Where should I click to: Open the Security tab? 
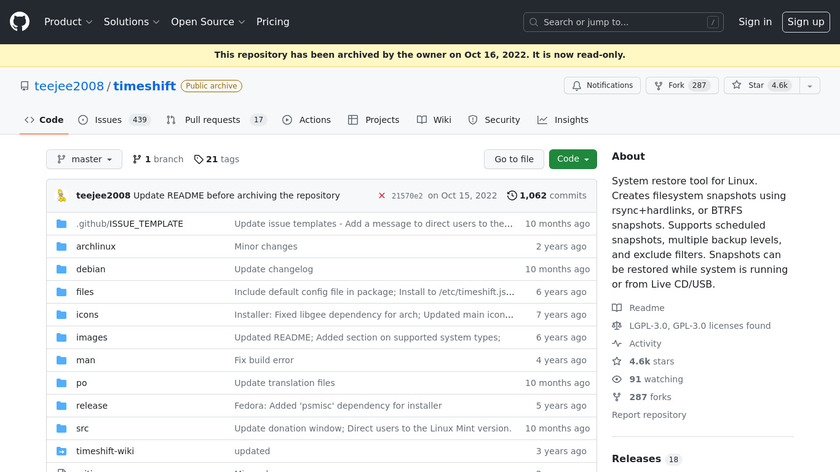(x=494, y=120)
